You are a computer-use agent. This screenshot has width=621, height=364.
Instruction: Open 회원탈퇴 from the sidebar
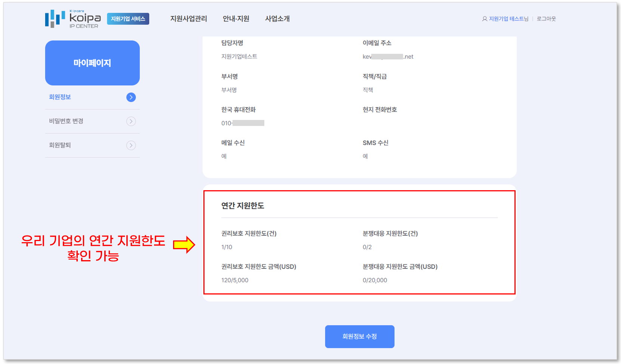(60, 145)
